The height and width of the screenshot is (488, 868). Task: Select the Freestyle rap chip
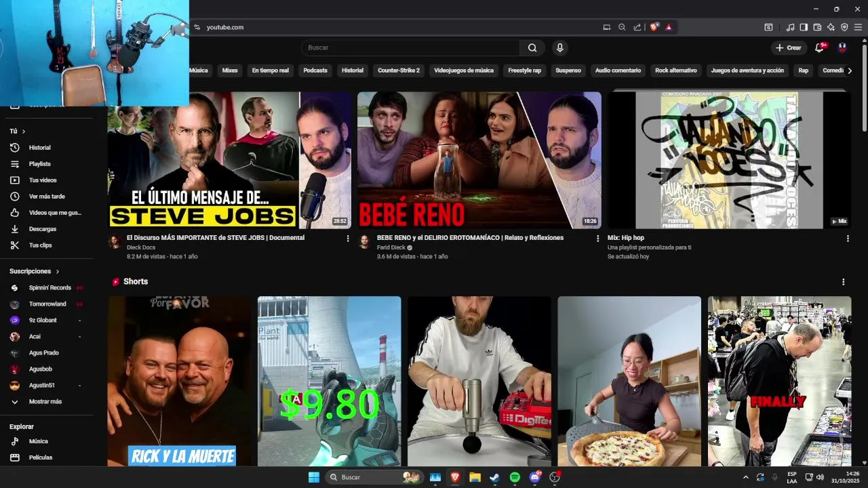[x=525, y=70]
